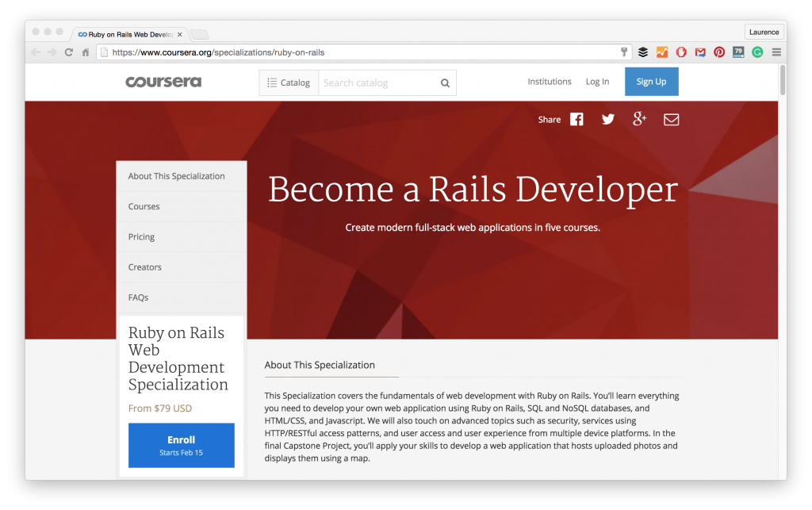Image resolution: width=812 pixels, height=510 pixels.
Task: Open a new browser tab
Action: click(199, 35)
